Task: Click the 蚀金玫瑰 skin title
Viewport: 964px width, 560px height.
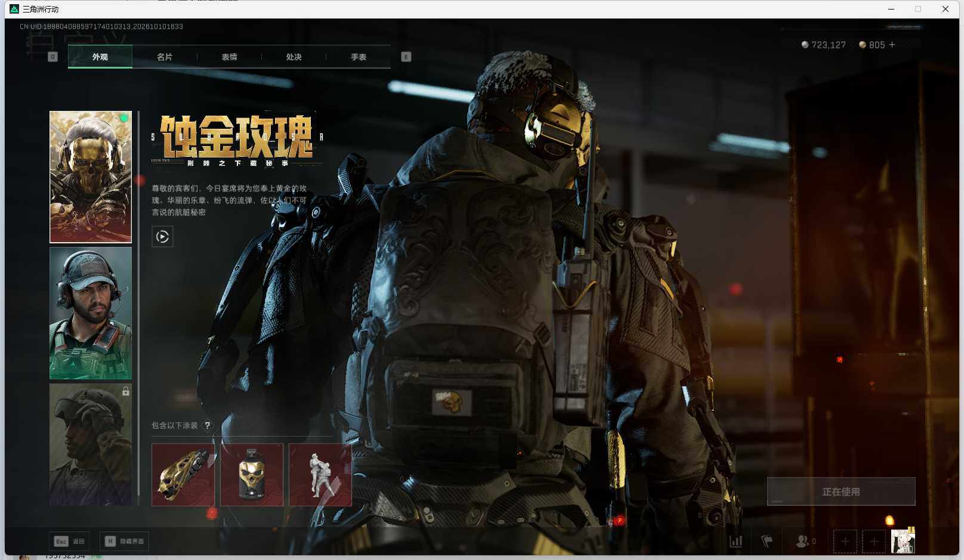Action: coord(237,137)
